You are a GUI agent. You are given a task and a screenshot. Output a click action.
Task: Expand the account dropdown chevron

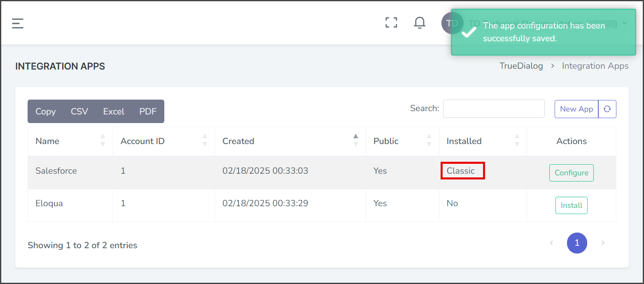coord(624,23)
